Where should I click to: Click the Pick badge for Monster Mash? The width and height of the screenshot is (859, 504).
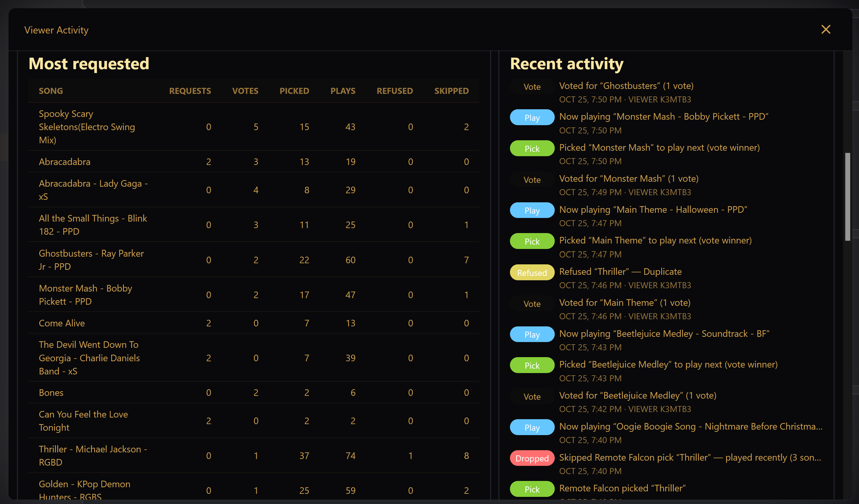coord(532,149)
